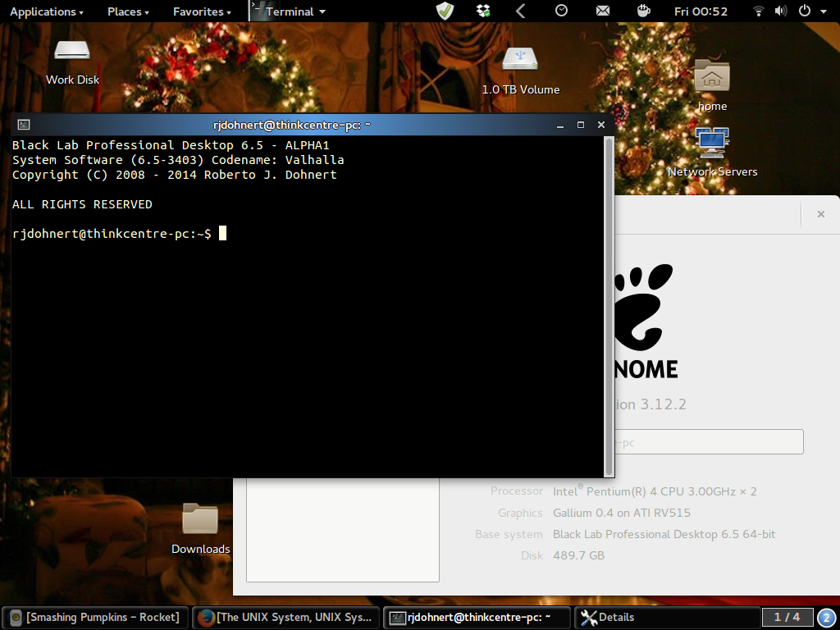Open the Dropbox tray icon
Screen dimensions: 840x630
coord(484,11)
